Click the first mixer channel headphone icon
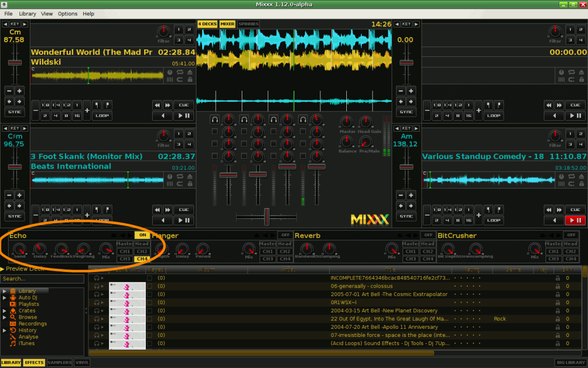588x368 pixels. pos(215,120)
